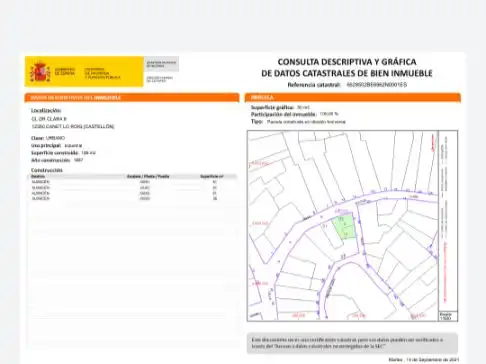This screenshot has height=364, width=486.
Task: Click the yellow ministry logo banner
Action: 84,72
